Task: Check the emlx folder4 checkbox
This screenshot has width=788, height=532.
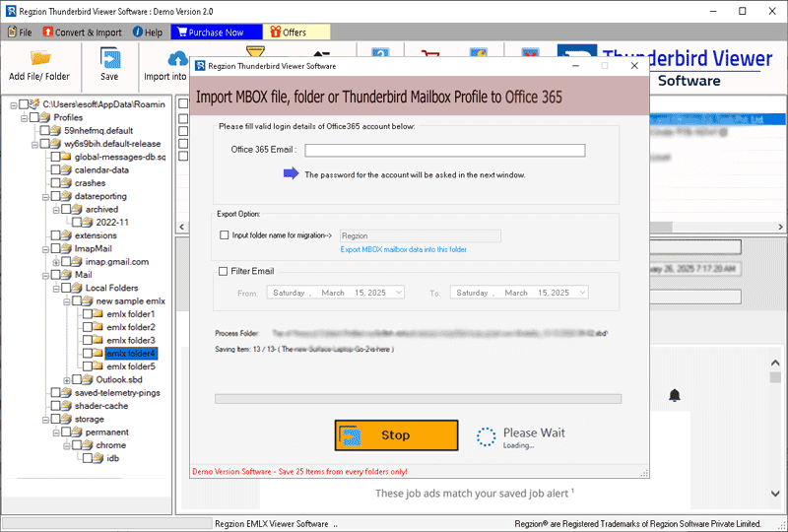Action: click(87, 353)
